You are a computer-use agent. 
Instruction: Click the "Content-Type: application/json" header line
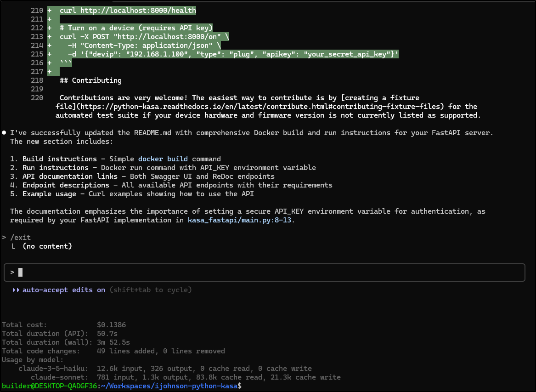tap(144, 45)
